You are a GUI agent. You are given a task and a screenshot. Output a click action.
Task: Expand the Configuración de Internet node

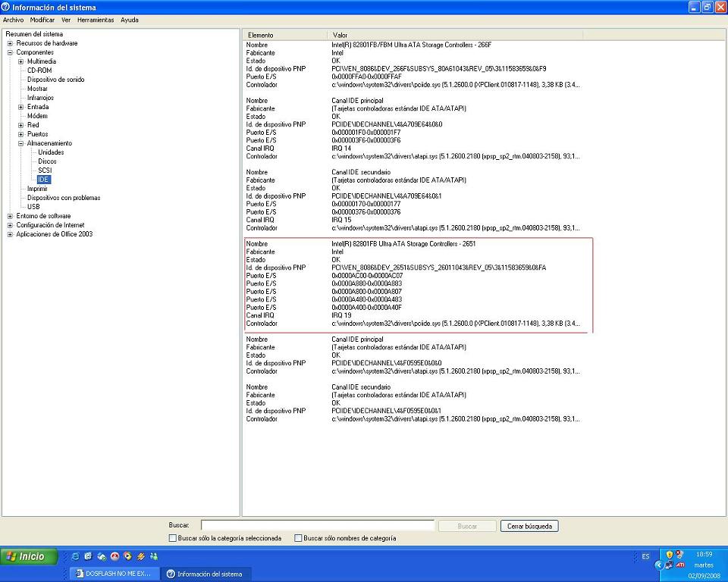[x=10, y=226]
